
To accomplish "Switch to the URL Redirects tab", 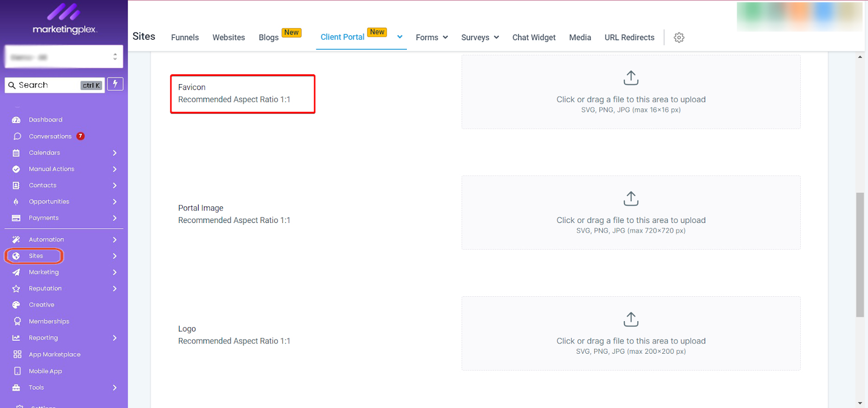I will [x=629, y=37].
